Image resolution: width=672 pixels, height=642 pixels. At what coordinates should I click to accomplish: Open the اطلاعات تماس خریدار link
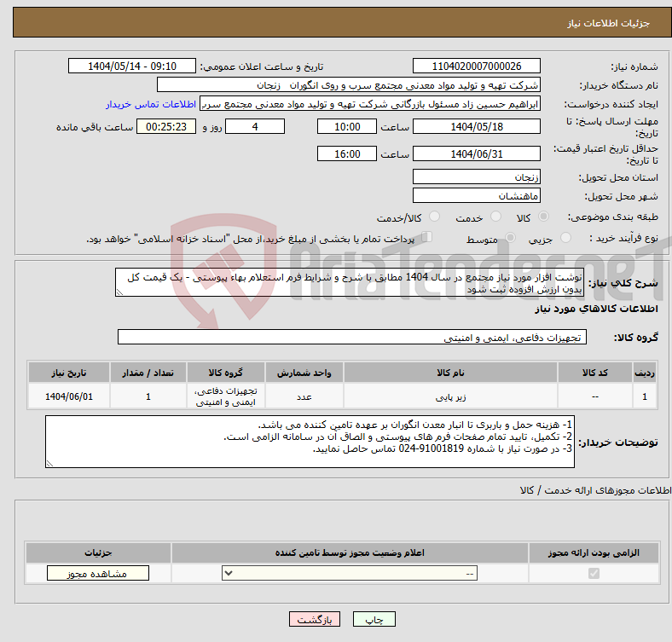[151, 104]
